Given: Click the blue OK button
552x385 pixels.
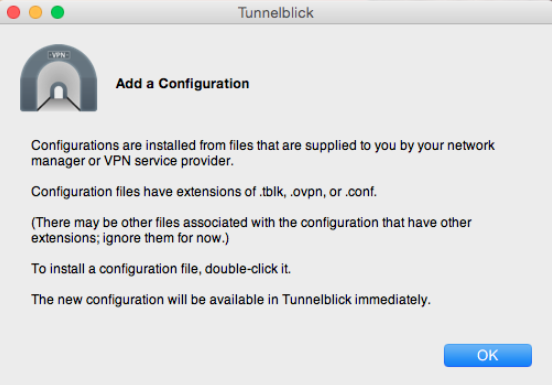Looking at the screenshot, I should [x=488, y=355].
